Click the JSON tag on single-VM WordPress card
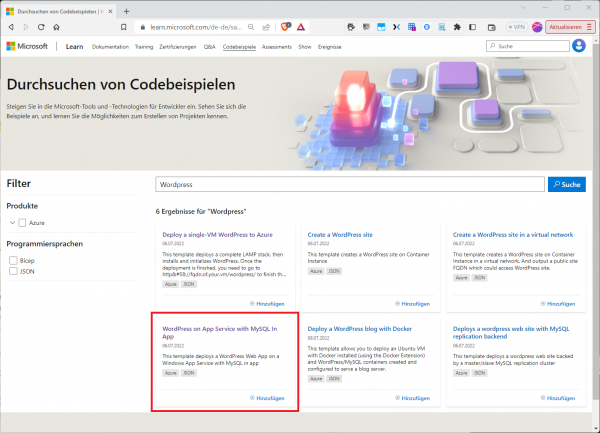The height and width of the screenshot is (433, 600). coord(189,284)
